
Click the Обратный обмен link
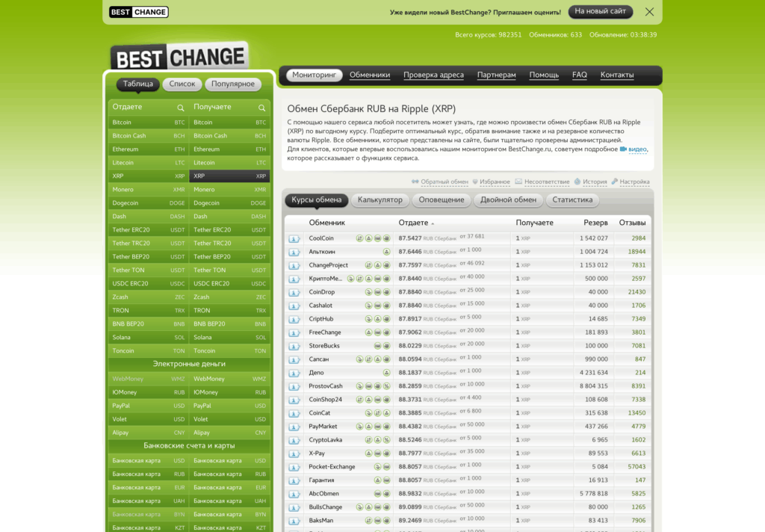pyautogui.click(x=444, y=182)
